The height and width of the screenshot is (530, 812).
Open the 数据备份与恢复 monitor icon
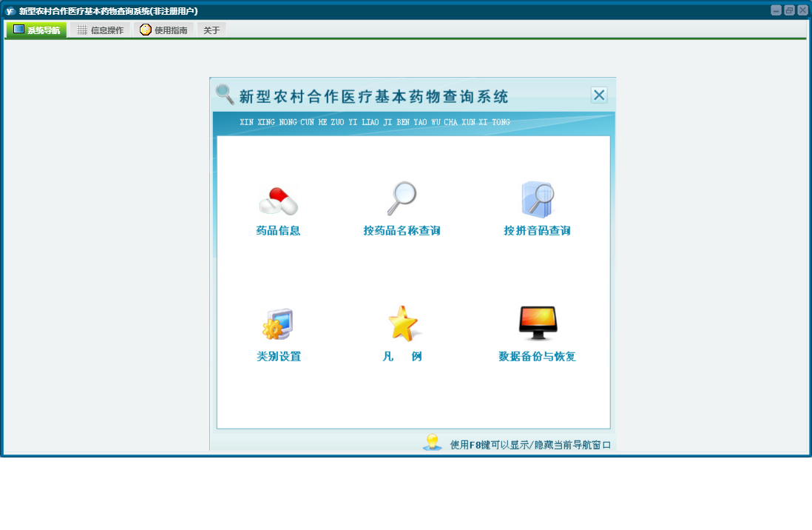click(538, 323)
